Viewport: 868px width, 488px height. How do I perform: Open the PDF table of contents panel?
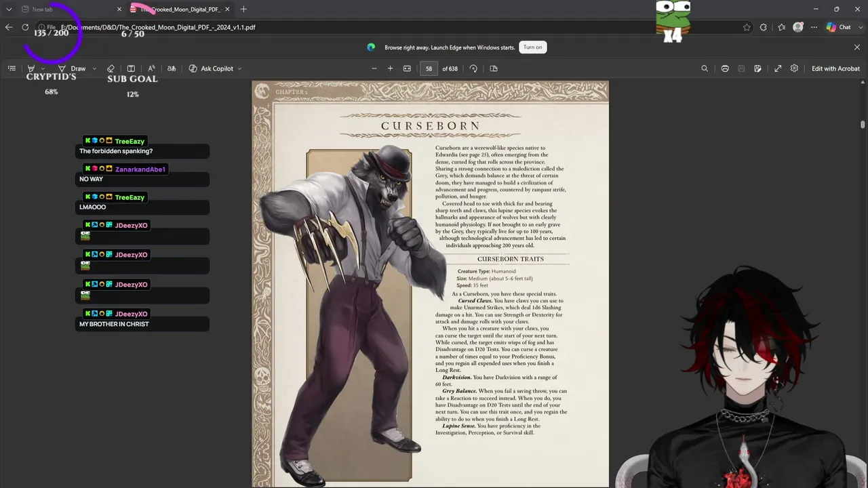point(12,68)
